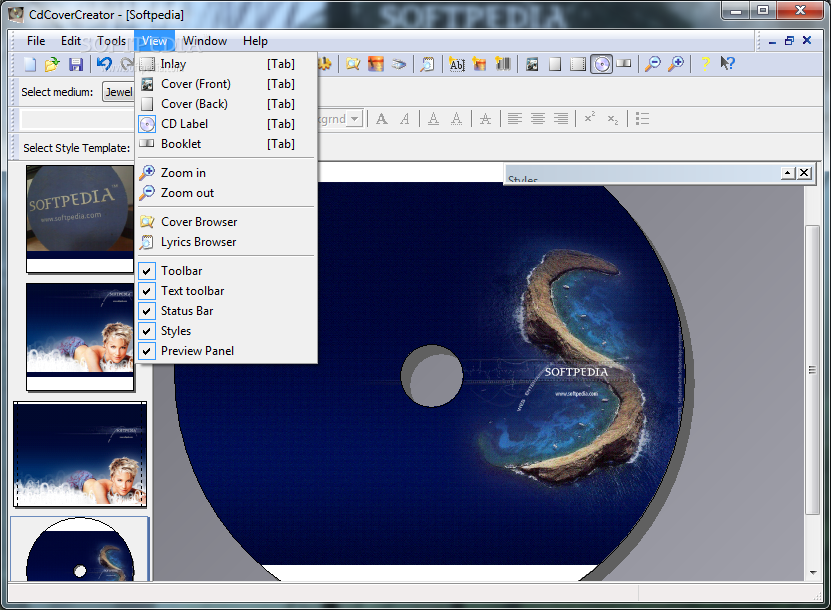Screen dimensions: 831x610
Task: Click the align right text icon
Action: 561,119
